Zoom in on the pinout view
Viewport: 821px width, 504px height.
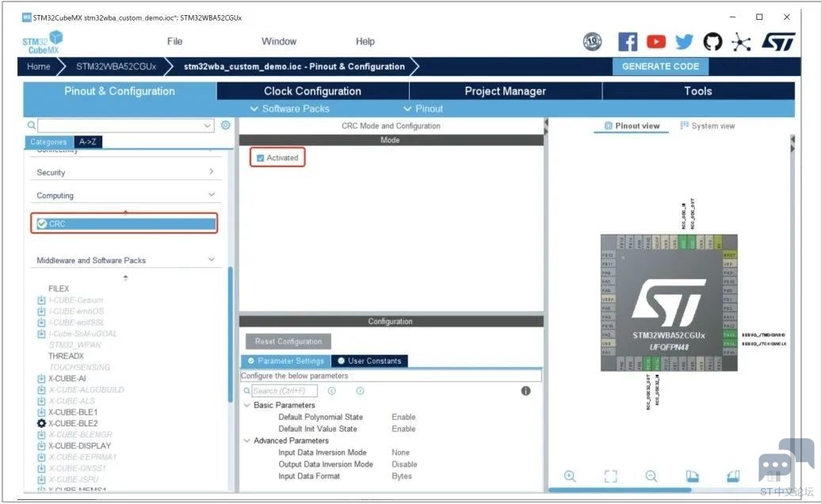pos(570,475)
